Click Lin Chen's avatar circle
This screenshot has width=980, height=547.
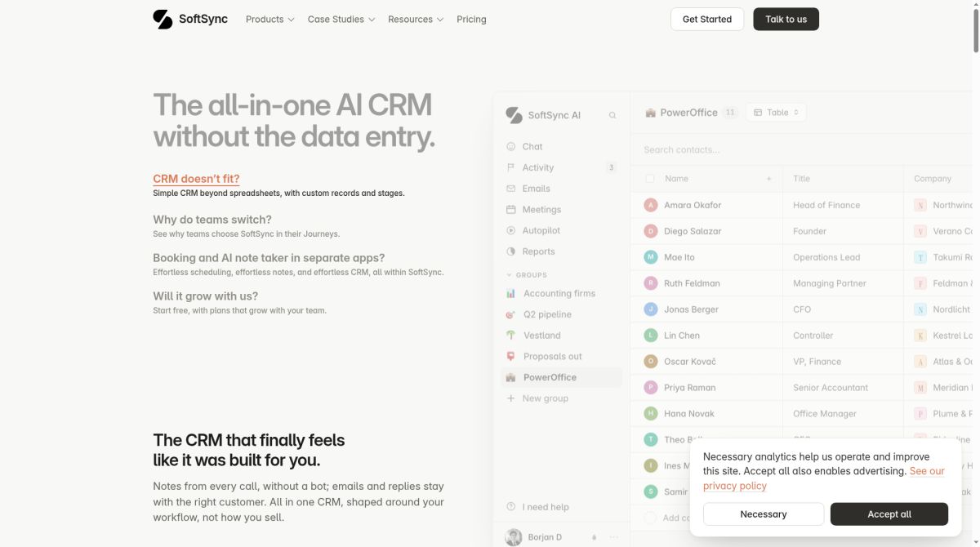tap(651, 336)
